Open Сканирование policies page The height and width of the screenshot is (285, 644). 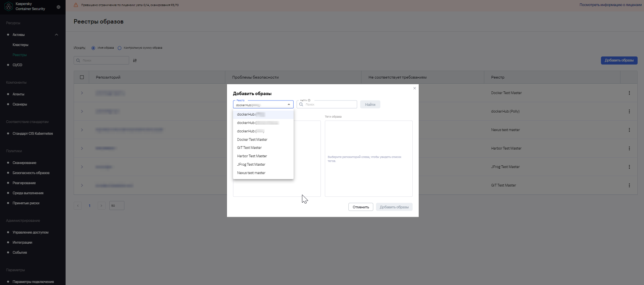(25, 163)
